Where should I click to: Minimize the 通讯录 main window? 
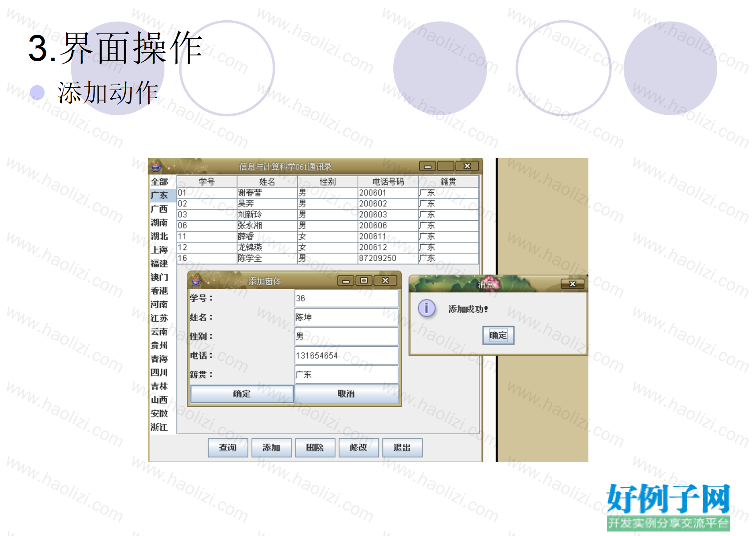428,166
